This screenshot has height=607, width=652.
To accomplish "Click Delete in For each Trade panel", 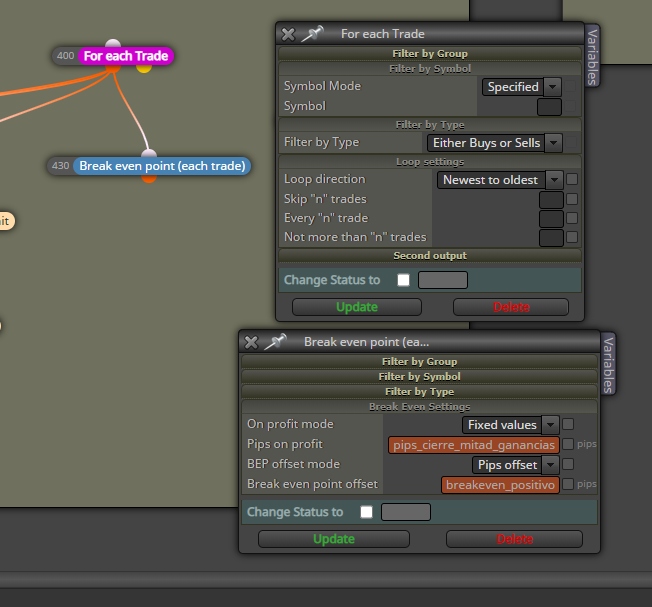I will coord(511,307).
